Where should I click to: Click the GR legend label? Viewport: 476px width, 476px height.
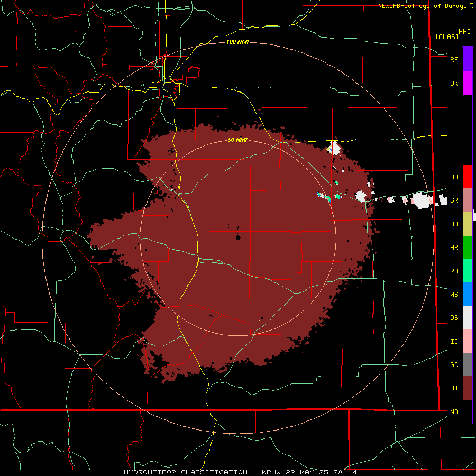(454, 200)
